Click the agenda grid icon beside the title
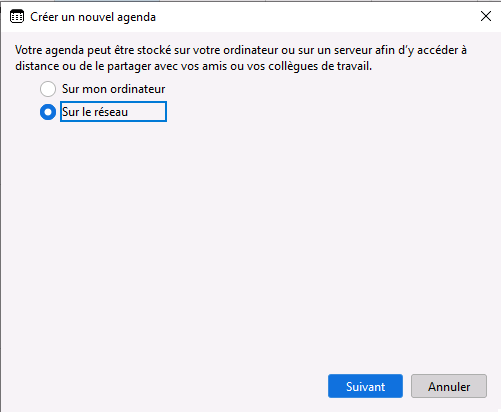The width and height of the screenshot is (501, 412). pos(17,17)
